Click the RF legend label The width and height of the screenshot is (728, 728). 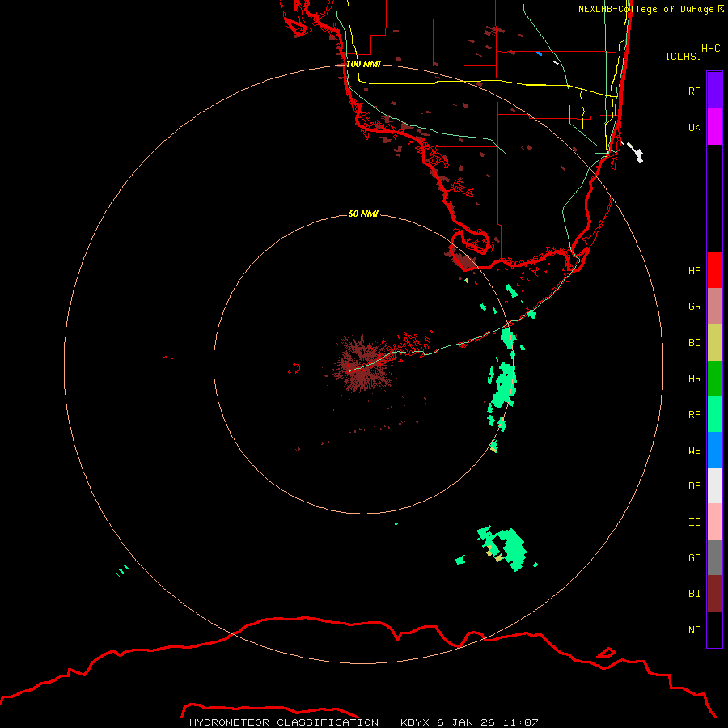694,91
